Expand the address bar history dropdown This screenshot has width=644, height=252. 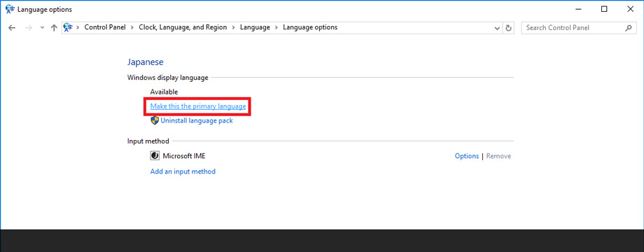pos(497,28)
